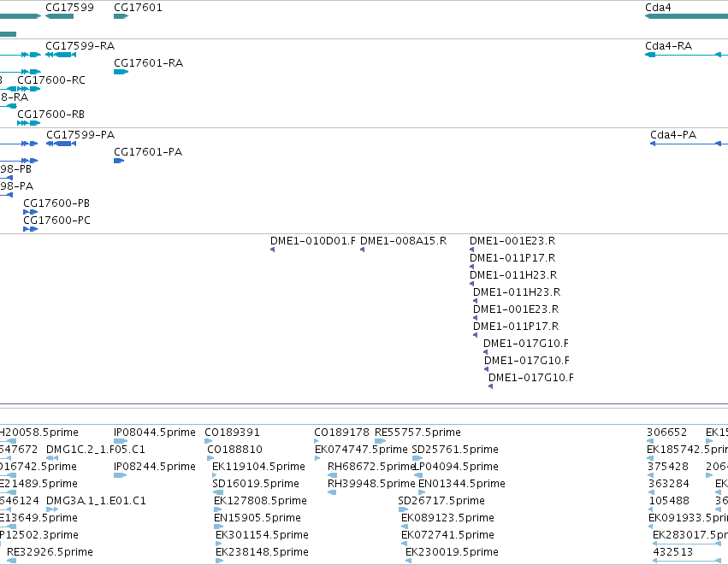Viewport: 728px width, 565px height.
Task: Open the EK074747.5prime EST label
Action: tap(361, 450)
